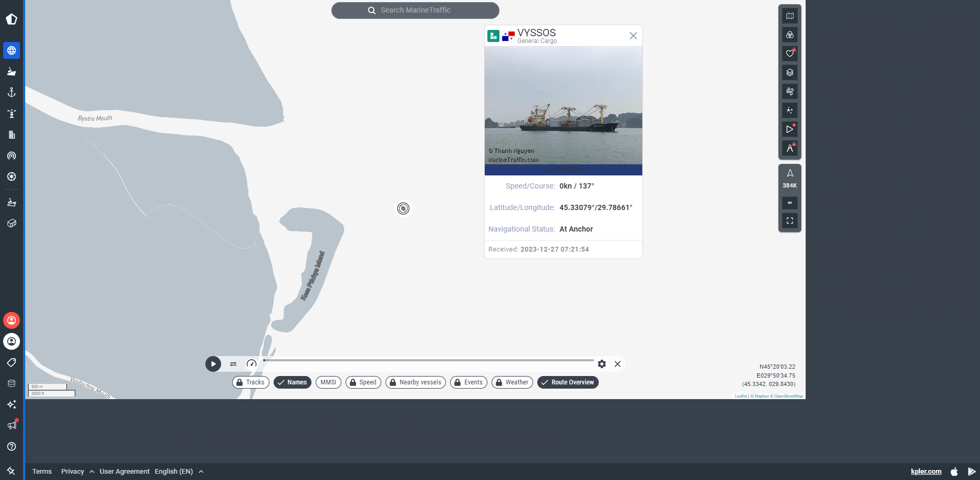This screenshot has width=980, height=480.
Task: Open the Google Play store icon
Action: 972,472
